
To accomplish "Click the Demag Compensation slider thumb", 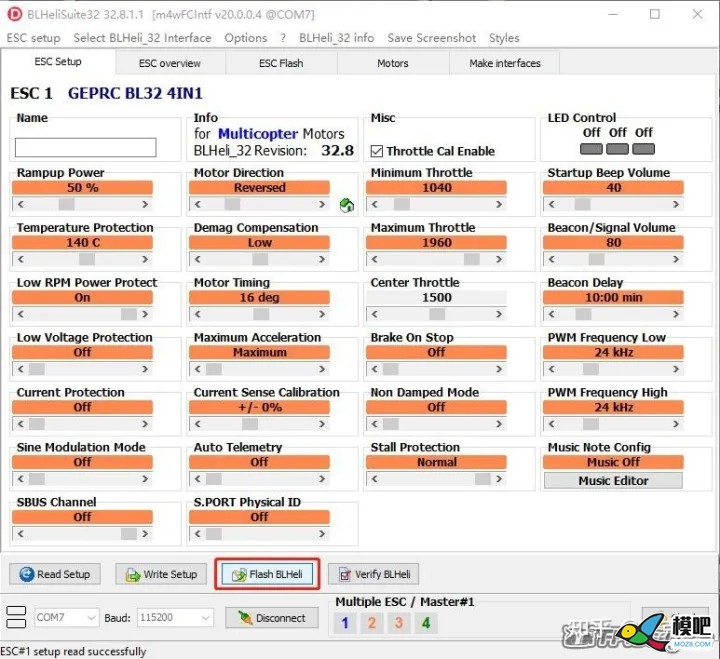I will (x=260, y=259).
